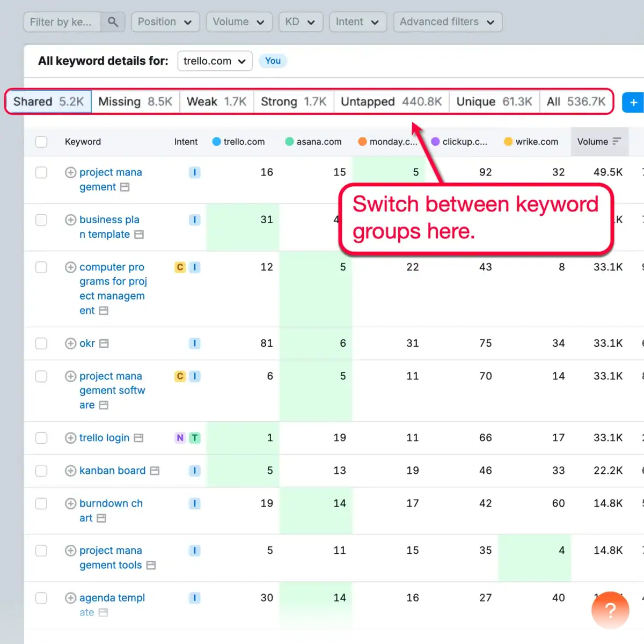Open the trello.com domain selector
644x644 pixels.
(214, 61)
